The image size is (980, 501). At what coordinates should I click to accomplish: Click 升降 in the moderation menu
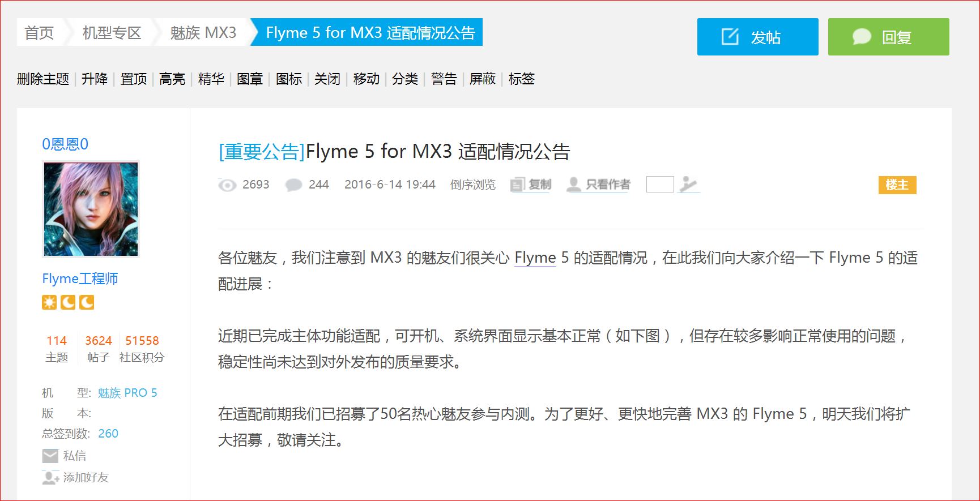(x=95, y=79)
